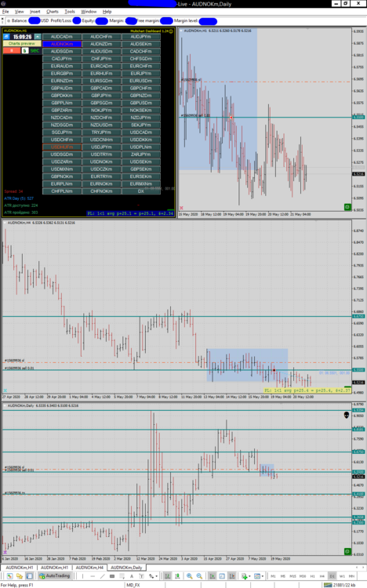Open the Charts menu
367x588 pixels.
click(53, 12)
